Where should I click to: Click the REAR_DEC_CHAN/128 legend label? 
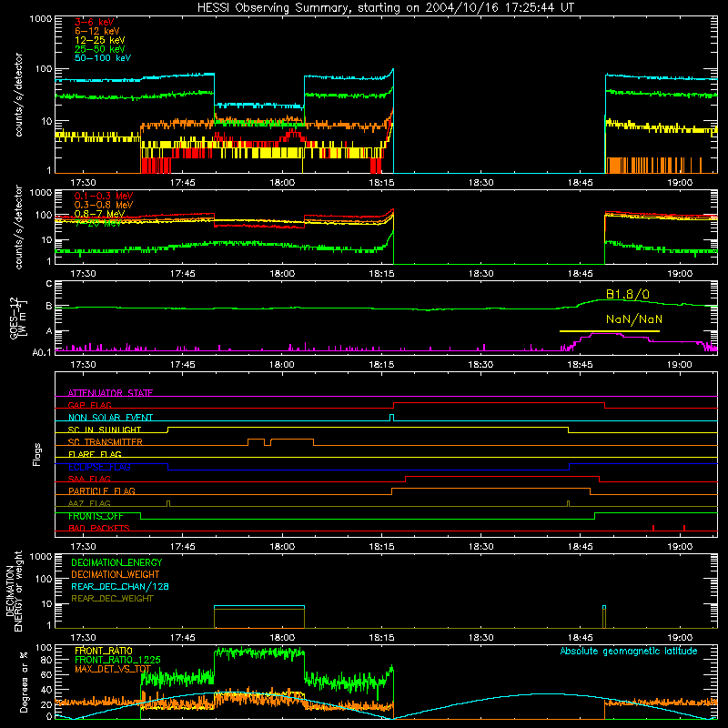click(120, 587)
